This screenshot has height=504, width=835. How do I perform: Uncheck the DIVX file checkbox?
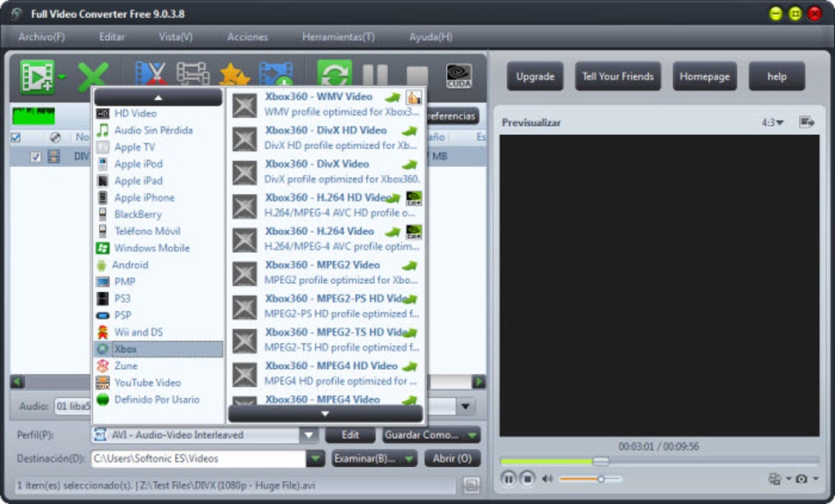pos(34,156)
